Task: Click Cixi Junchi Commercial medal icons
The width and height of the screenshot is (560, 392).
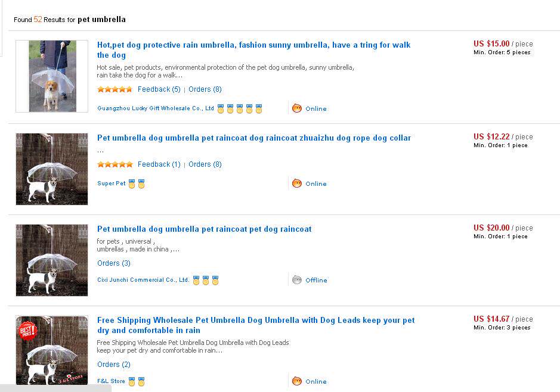Action: pyautogui.click(x=206, y=281)
